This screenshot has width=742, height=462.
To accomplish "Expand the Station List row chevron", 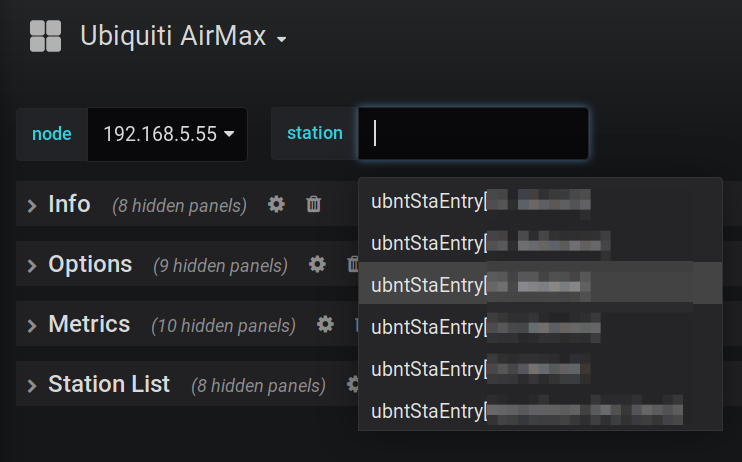I will [x=33, y=385].
